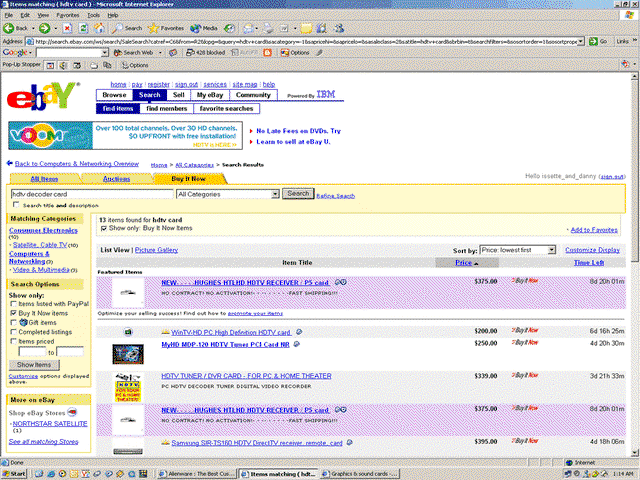Open the Back button history dropdown arrow
The height and width of the screenshot is (480, 640).
pyautogui.click(x=33, y=28)
